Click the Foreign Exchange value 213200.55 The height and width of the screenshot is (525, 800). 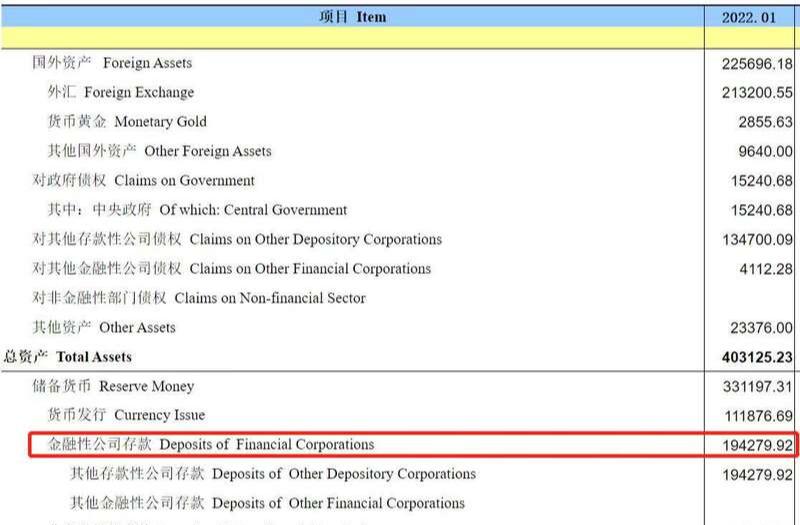(x=756, y=93)
